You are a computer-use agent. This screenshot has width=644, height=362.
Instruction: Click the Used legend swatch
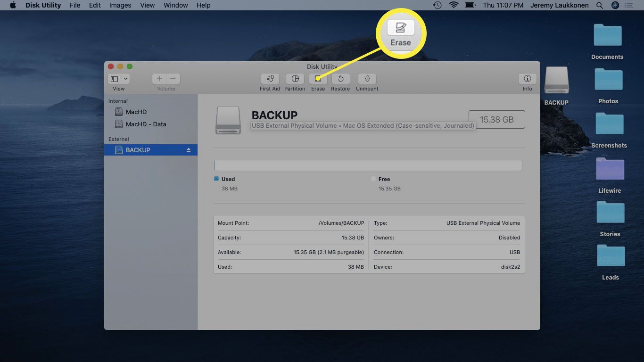coord(216,179)
